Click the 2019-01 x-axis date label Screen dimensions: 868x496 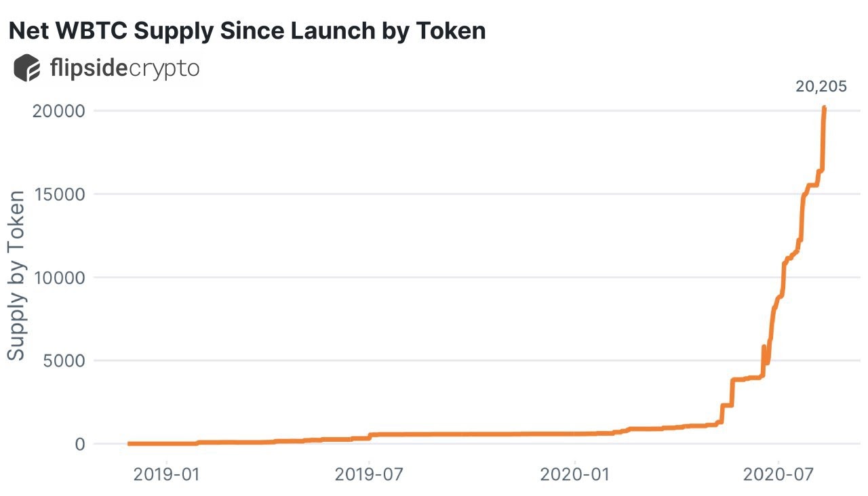[x=163, y=474]
